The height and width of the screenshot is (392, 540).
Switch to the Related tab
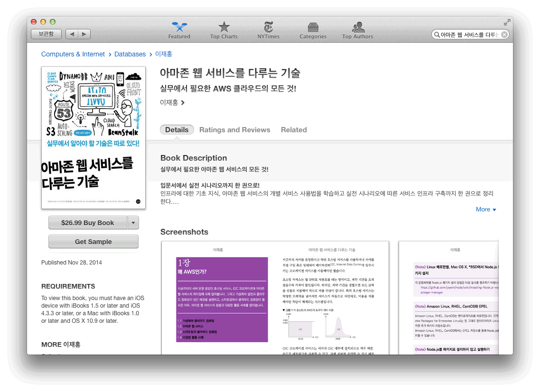tap(294, 130)
